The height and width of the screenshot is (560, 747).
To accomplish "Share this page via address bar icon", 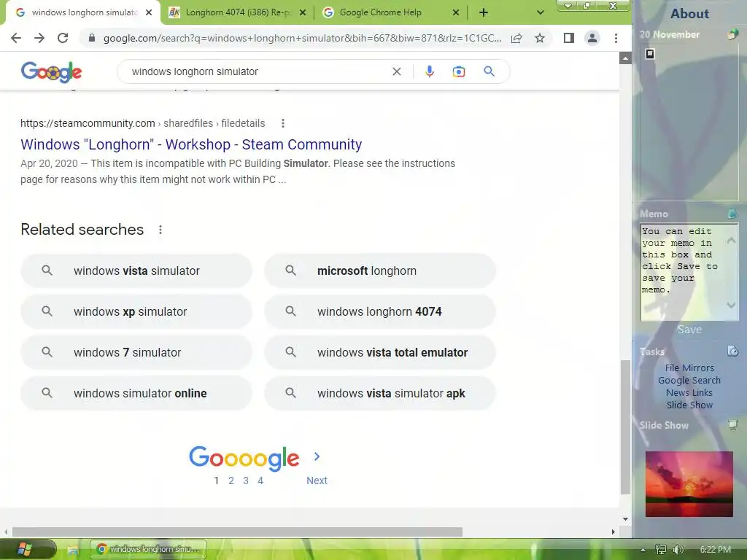I will 516,38.
